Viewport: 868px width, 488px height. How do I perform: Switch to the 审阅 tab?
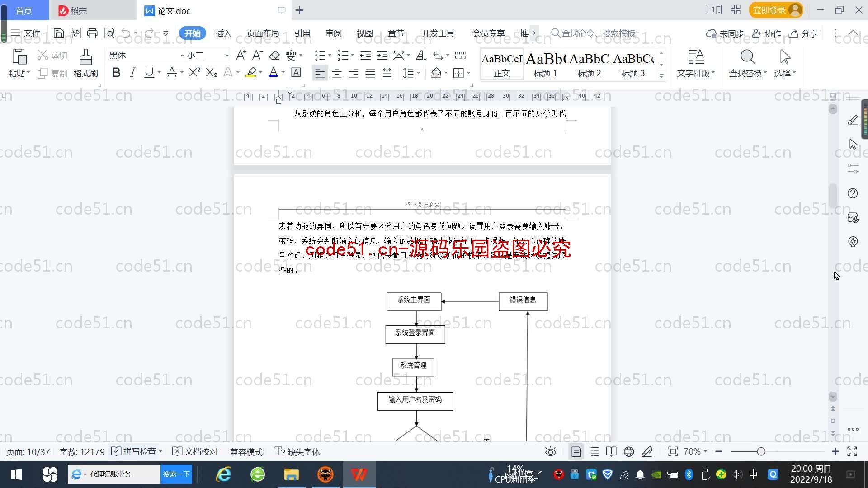333,33
